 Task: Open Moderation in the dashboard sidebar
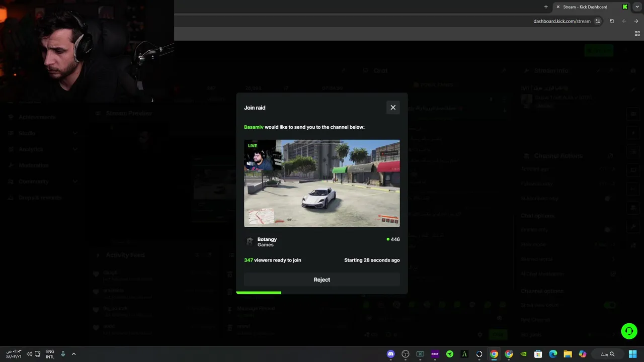(x=34, y=165)
